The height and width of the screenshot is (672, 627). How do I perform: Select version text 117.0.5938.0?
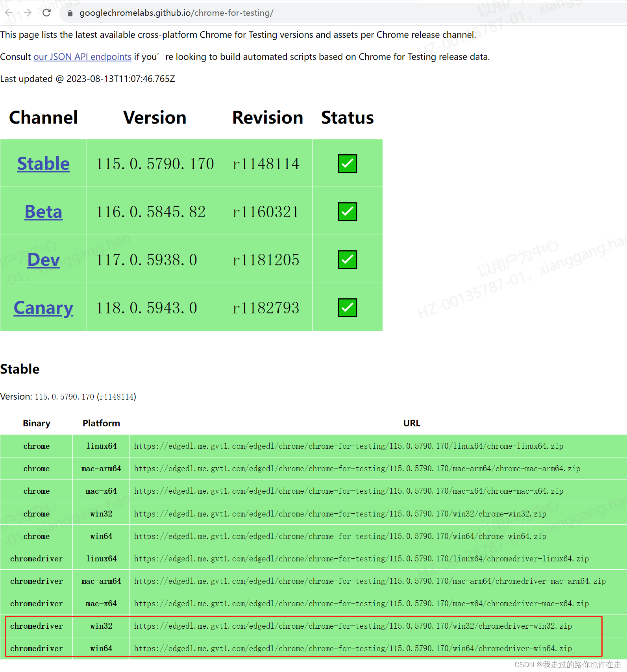coord(146,260)
